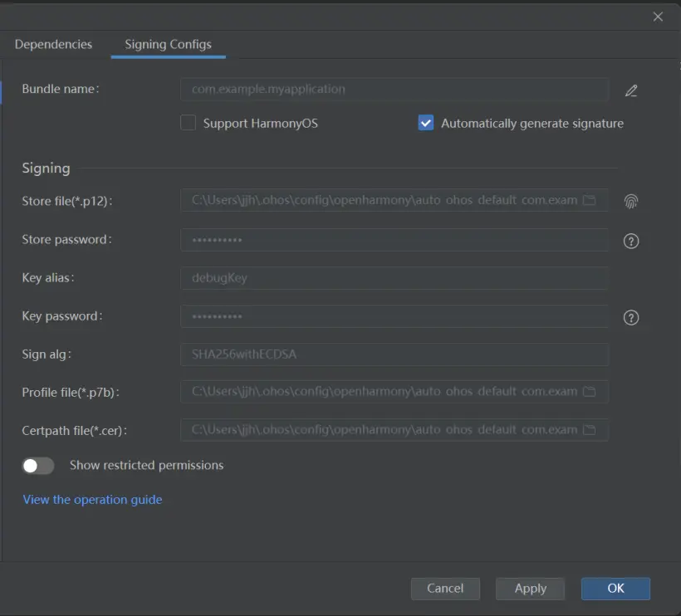Click the Profile file(*.p7b) path field
The image size is (681, 616).
pos(394,392)
